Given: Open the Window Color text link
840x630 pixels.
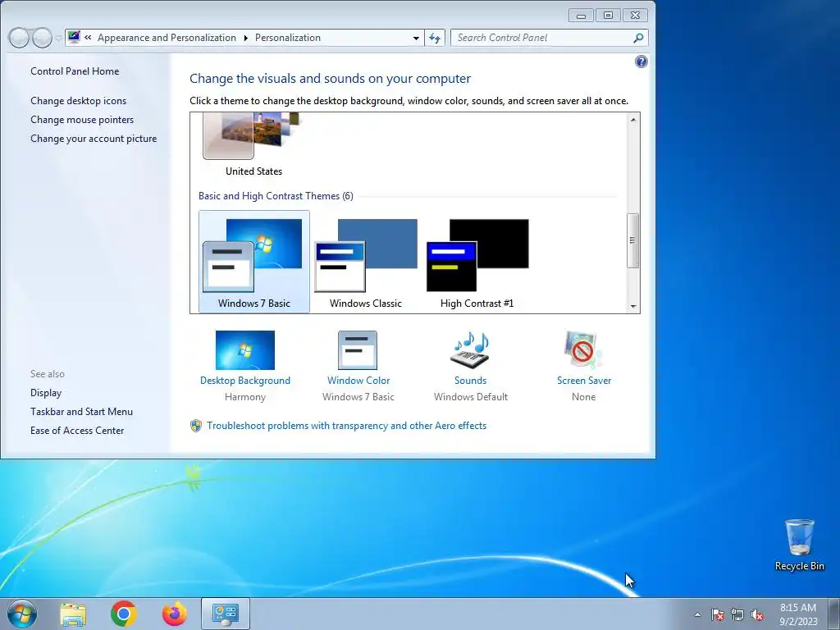Looking at the screenshot, I should click(358, 381).
